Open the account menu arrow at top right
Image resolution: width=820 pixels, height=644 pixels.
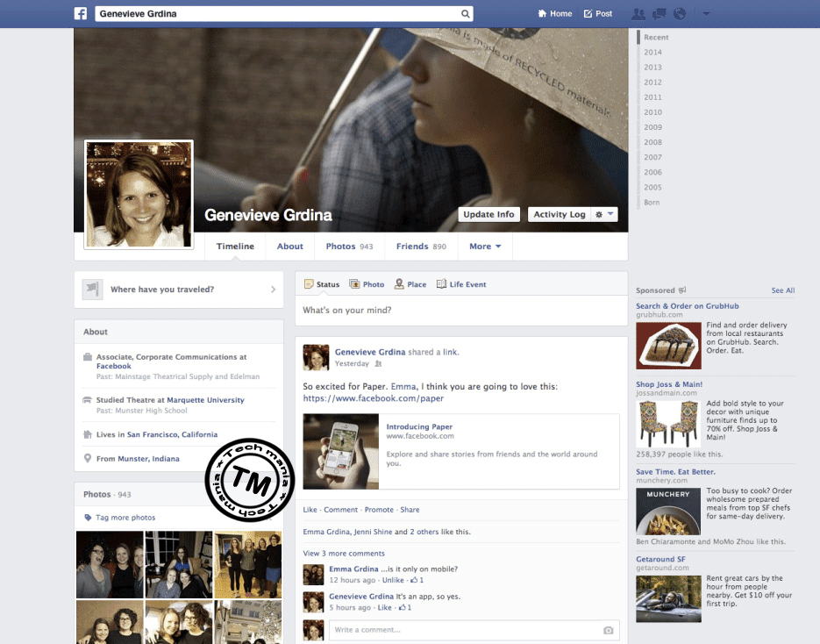706,13
